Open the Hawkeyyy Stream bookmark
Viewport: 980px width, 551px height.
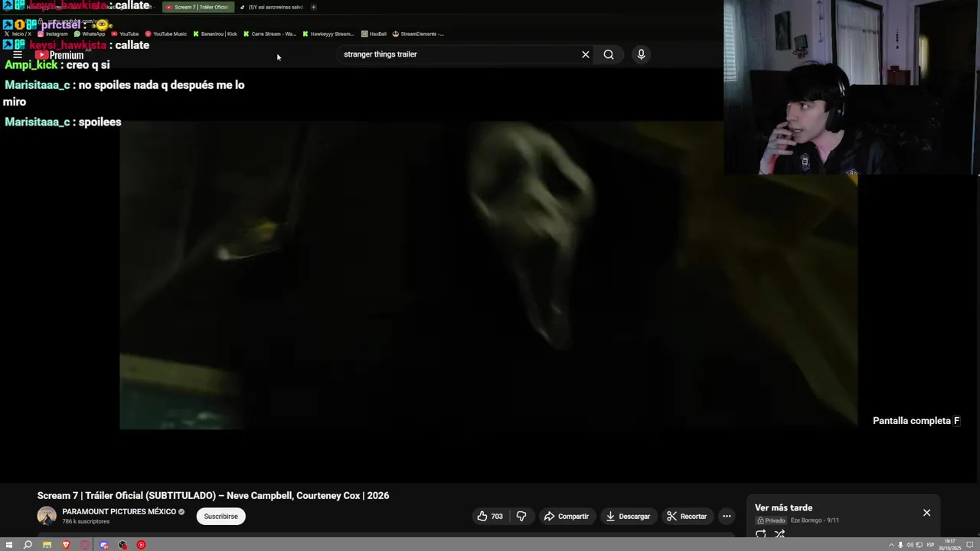tap(328, 34)
